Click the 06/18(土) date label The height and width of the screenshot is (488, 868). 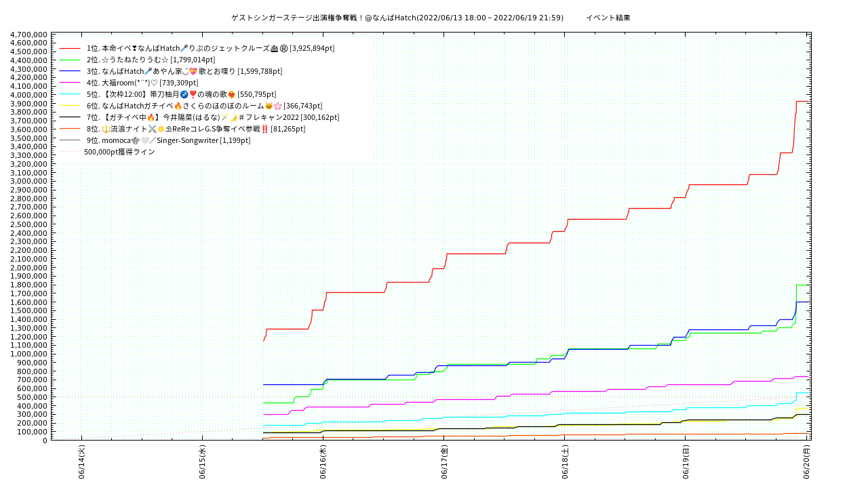click(564, 462)
